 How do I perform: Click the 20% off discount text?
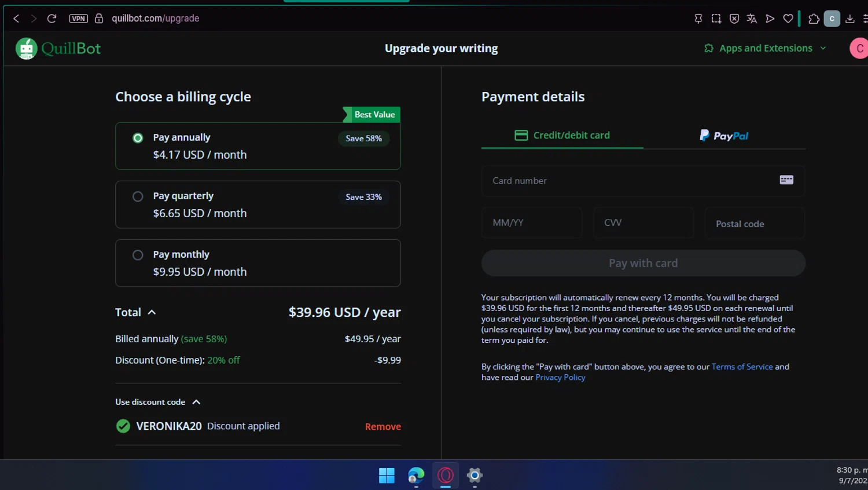point(223,360)
